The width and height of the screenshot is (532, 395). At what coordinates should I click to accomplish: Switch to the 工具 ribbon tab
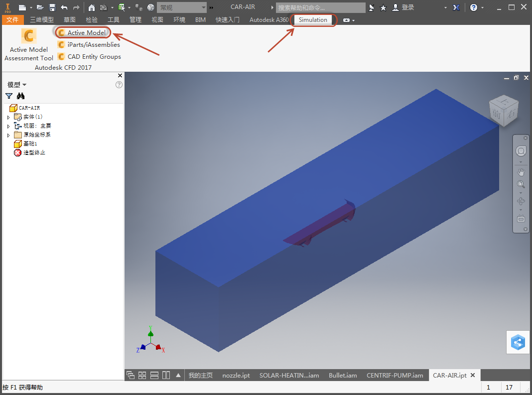tap(113, 20)
